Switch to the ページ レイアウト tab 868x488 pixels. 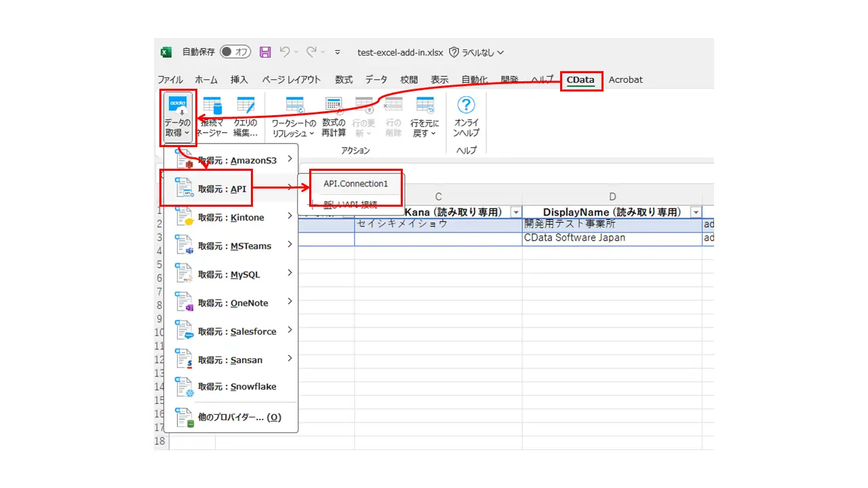click(292, 79)
